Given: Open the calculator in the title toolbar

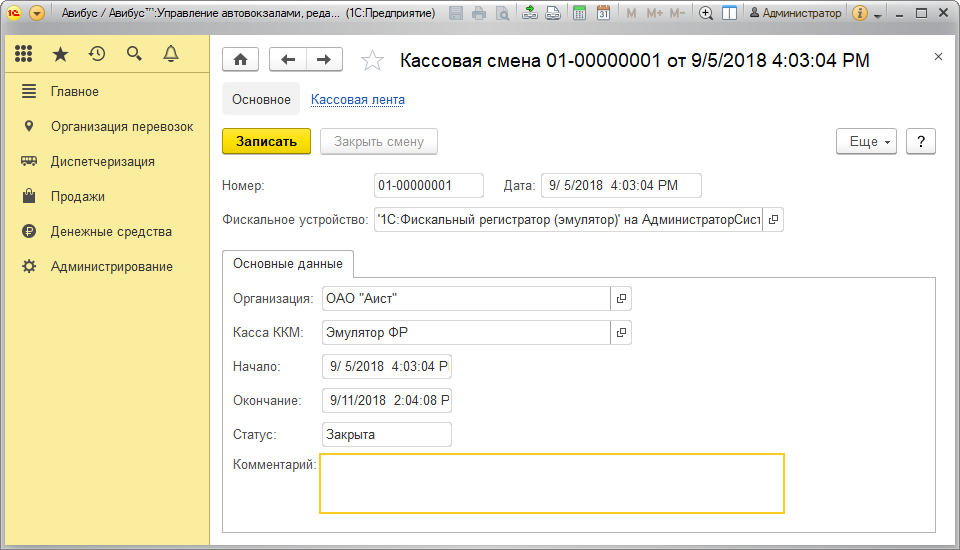Looking at the screenshot, I should point(580,13).
